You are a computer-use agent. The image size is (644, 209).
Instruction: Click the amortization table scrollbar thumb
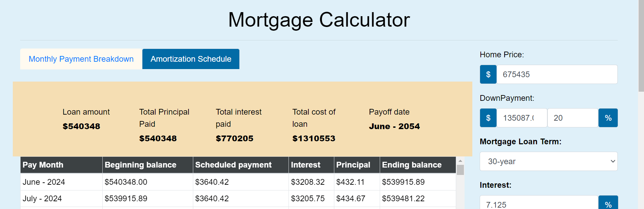[x=460, y=170]
